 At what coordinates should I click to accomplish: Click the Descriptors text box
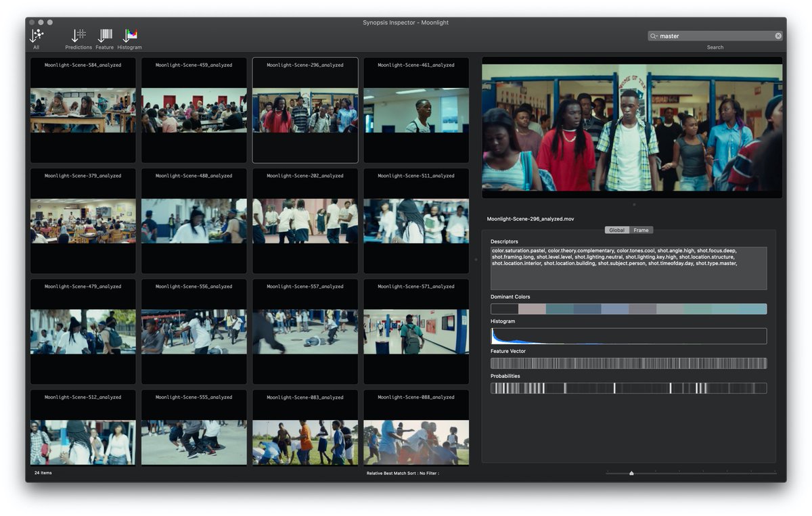(x=629, y=268)
